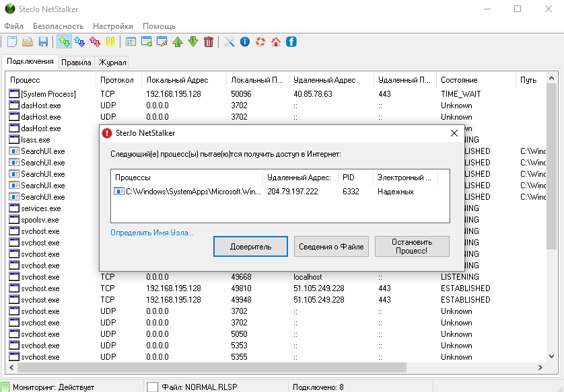Click the file icon before NORMAL.RLSP

click(x=153, y=387)
